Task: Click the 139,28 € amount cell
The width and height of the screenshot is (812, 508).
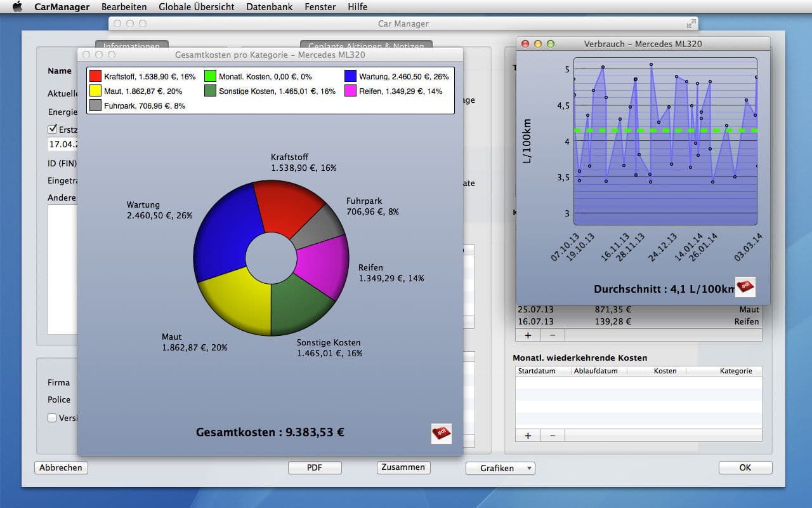Action: 613,321
